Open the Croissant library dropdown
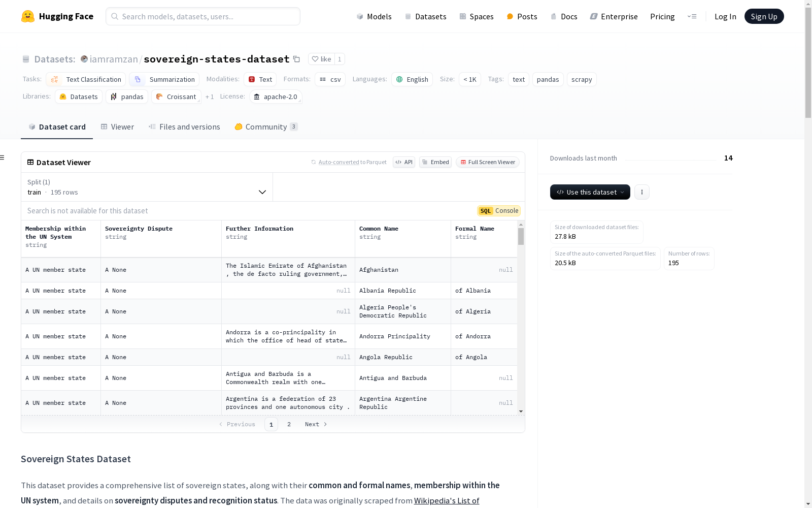812x508 pixels. click(x=176, y=97)
